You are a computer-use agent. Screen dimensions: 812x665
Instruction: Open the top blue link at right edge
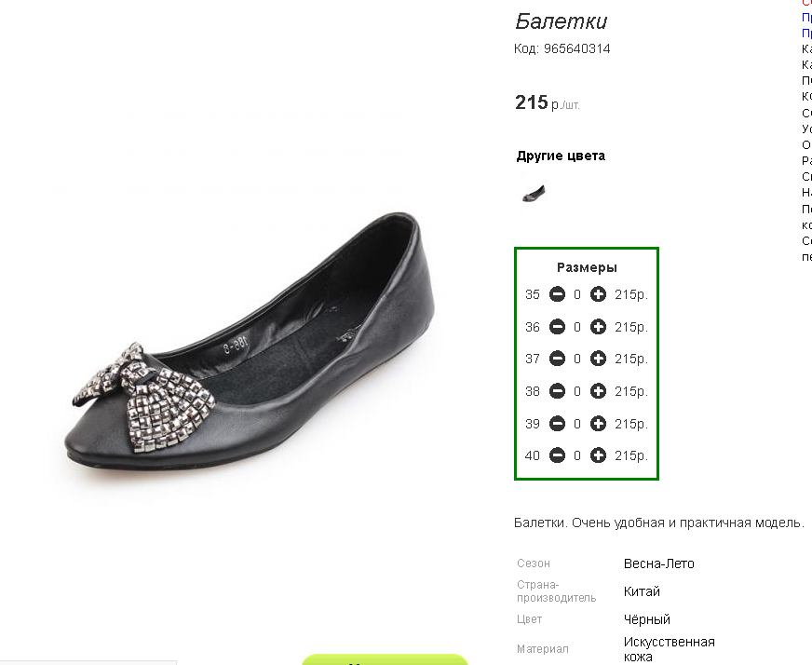click(x=806, y=17)
